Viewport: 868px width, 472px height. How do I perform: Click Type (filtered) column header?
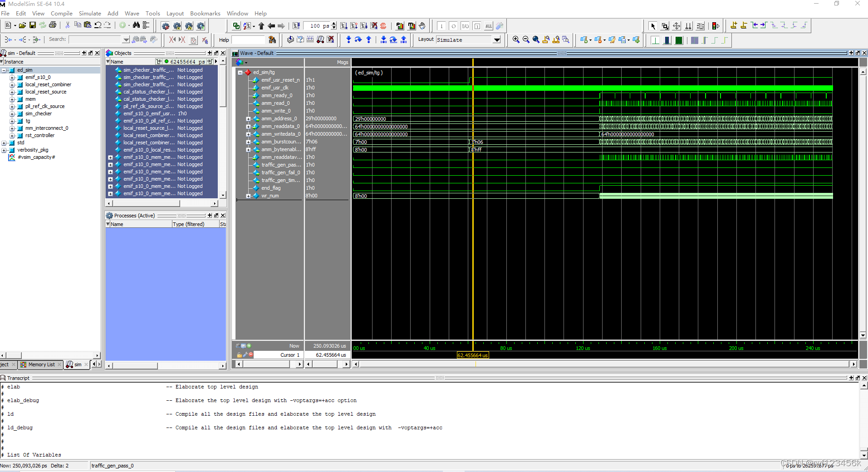coord(195,224)
